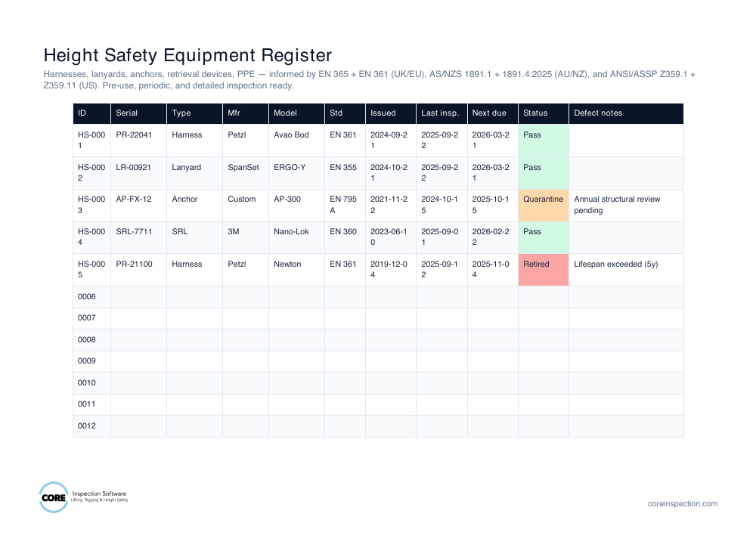Click the SRL type cell

194,237
